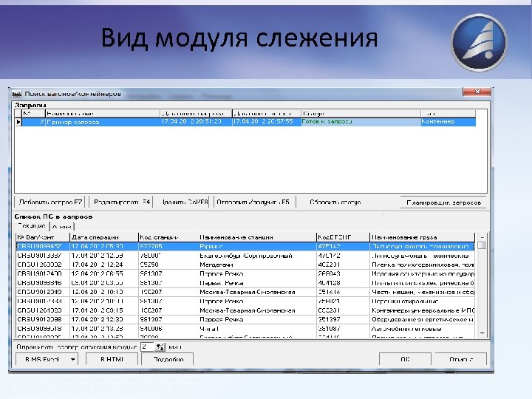
Task: Click the 'Контейнеры универсальные МПС' cargo cell
Action: point(423,310)
